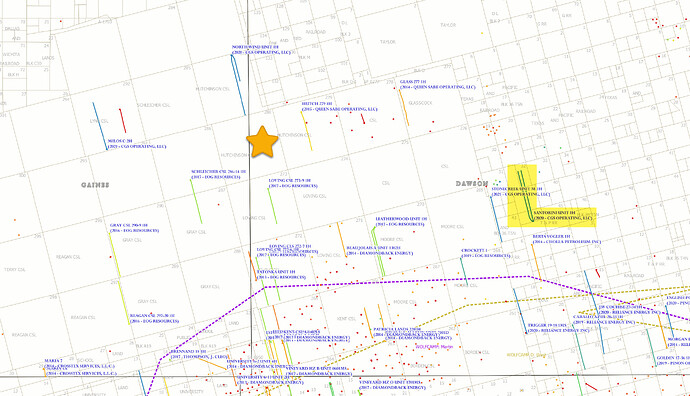Select the Schleicher CSL EOG Resources label

click(x=218, y=174)
